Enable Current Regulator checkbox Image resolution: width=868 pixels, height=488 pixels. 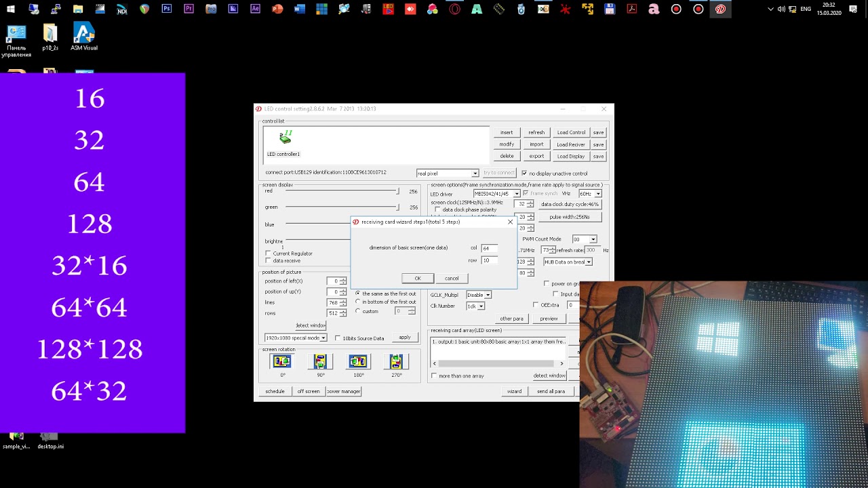(268, 253)
